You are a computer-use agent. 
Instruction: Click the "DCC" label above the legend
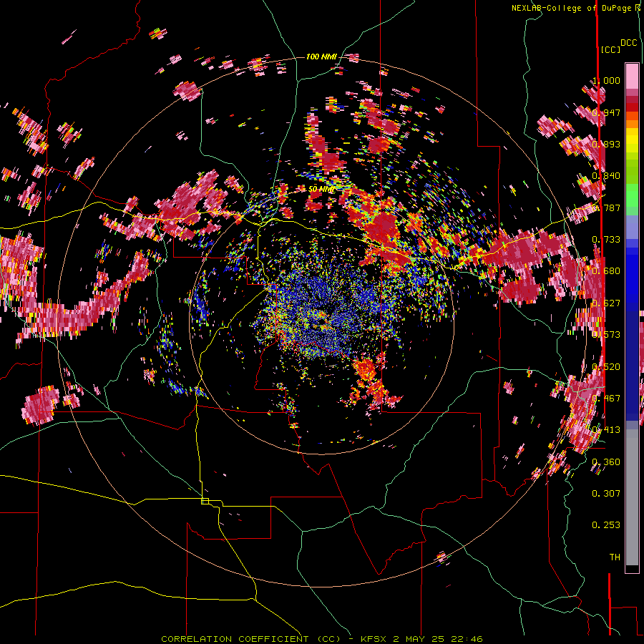[628, 43]
